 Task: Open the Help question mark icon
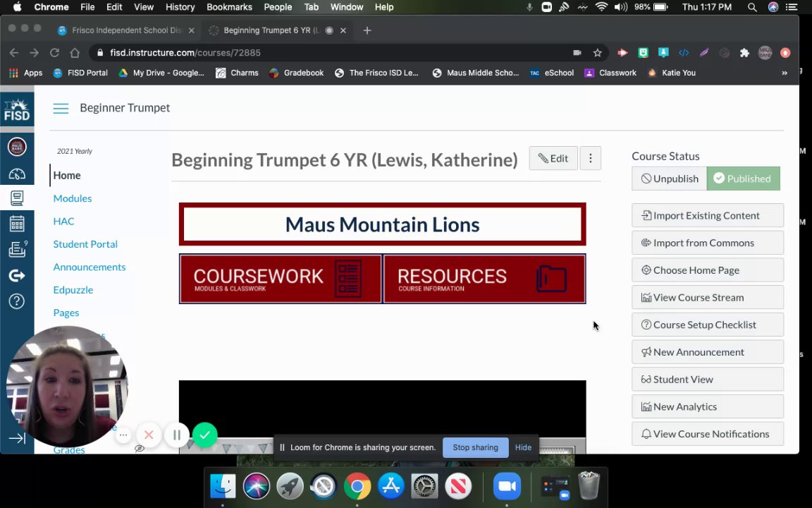coord(17,301)
